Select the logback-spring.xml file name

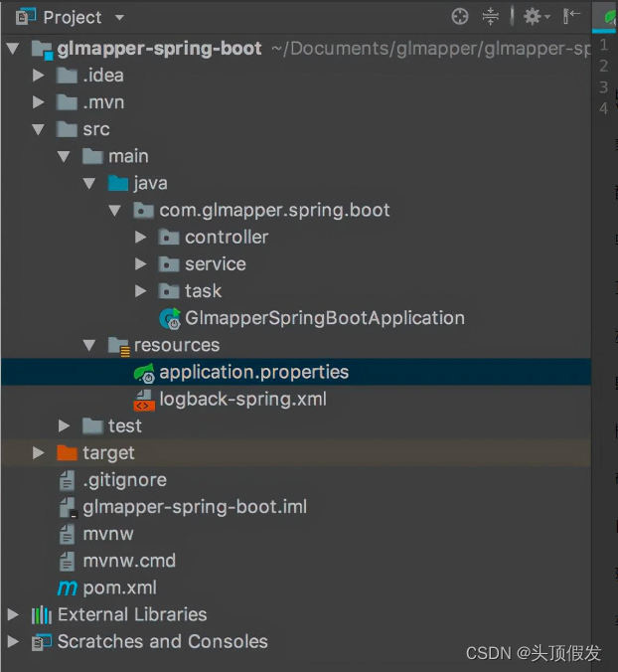[242, 399]
